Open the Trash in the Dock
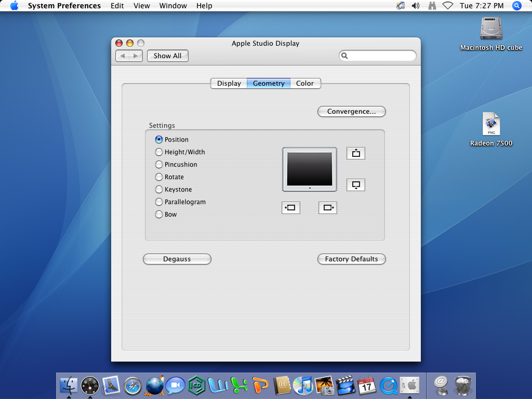Screen dimensions: 532x399 point(463,386)
